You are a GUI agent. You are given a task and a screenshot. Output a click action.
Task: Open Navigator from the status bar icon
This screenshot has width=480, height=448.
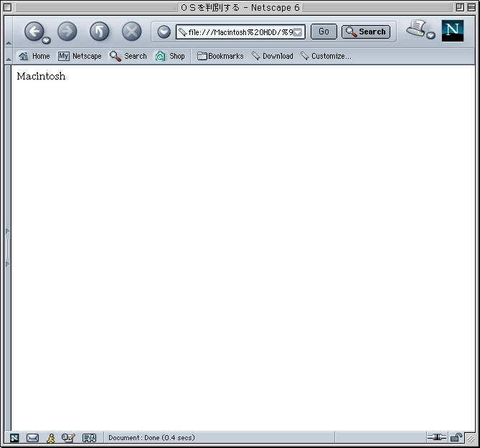[x=14, y=438]
